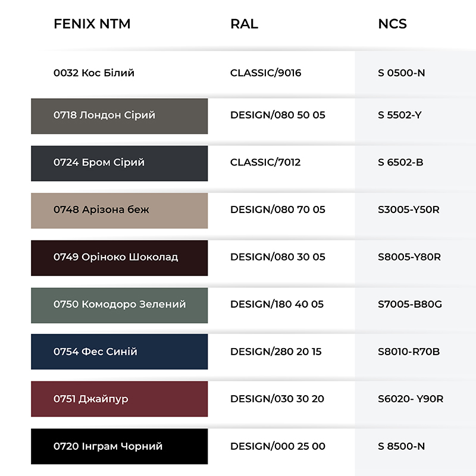This screenshot has height=476, width=476.
Task: Choose the 0748 Арізона беж swatch
Action: click(x=120, y=211)
